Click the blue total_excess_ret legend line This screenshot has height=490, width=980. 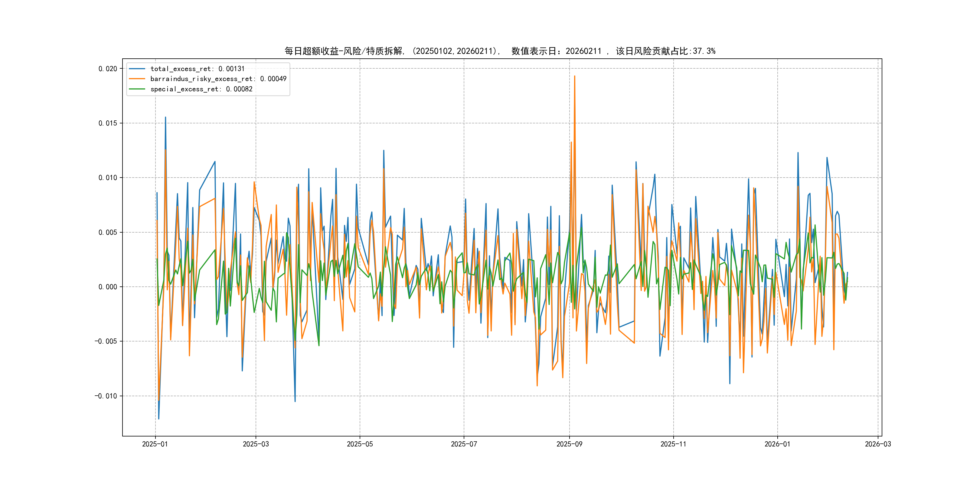[x=137, y=69]
